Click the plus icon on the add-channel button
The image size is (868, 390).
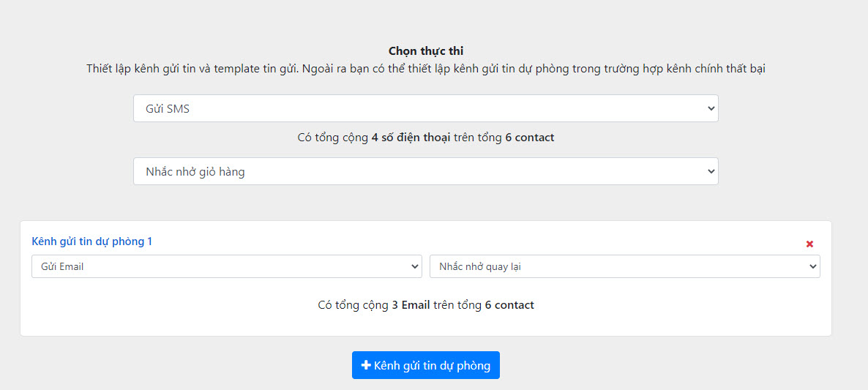(x=366, y=365)
